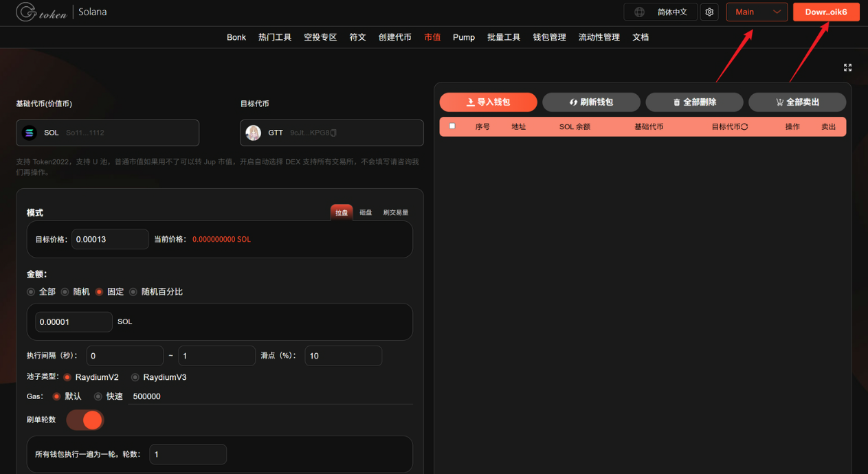
Task: Click 全部删除 delete all button
Action: pyautogui.click(x=694, y=102)
